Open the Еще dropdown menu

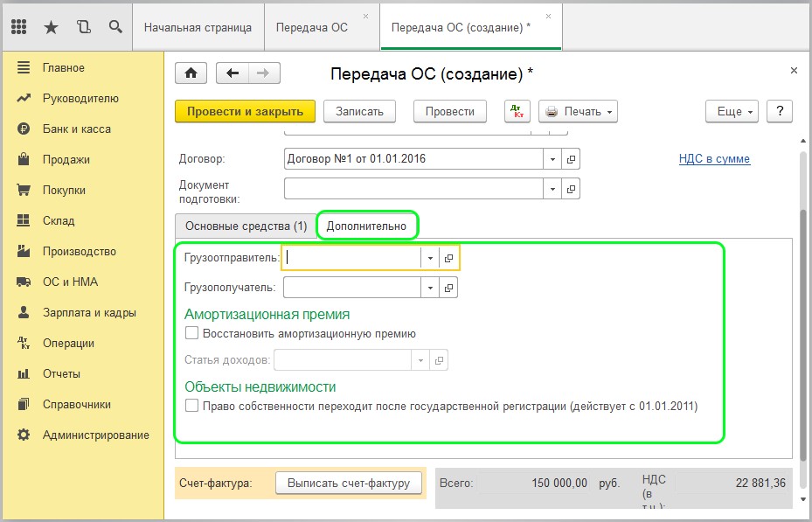pyautogui.click(x=732, y=111)
